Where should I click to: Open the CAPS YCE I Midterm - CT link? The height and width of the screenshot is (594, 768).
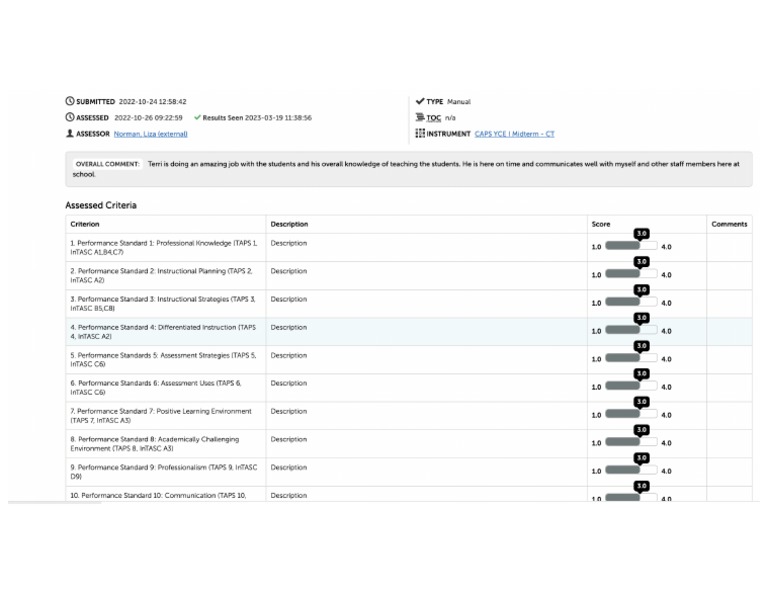(514, 134)
